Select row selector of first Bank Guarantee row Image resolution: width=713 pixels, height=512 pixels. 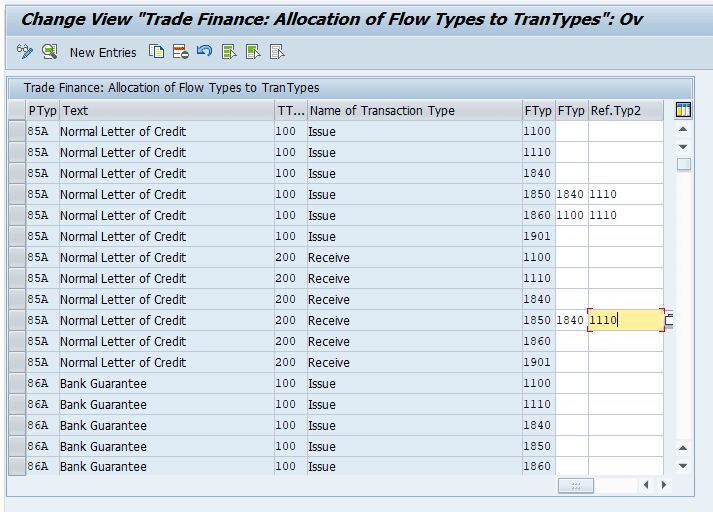[x=16, y=384]
